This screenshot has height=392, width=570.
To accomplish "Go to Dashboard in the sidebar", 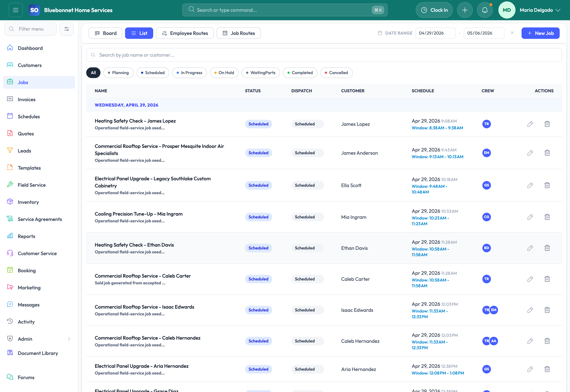I will click(x=39, y=48).
